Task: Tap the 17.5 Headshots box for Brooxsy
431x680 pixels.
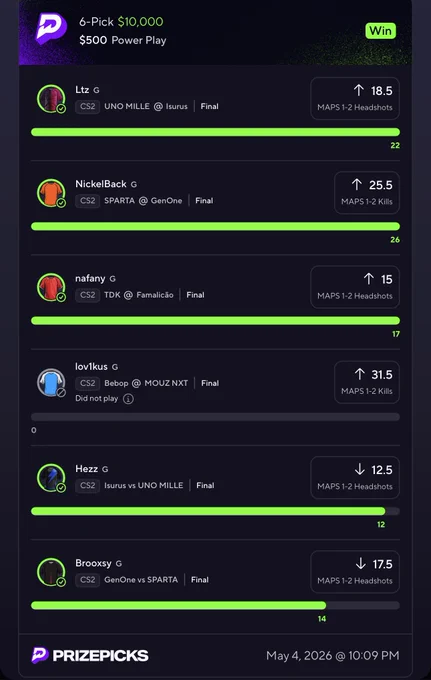Action: click(355, 572)
